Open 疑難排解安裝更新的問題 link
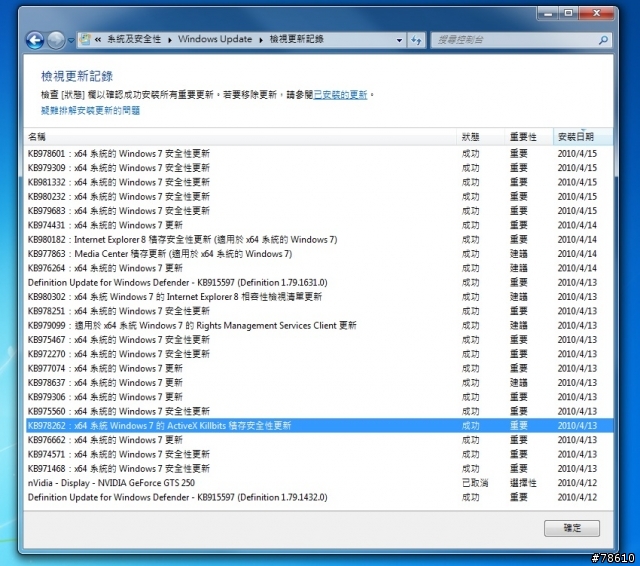This screenshot has width=640, height=566. point(90,110)
